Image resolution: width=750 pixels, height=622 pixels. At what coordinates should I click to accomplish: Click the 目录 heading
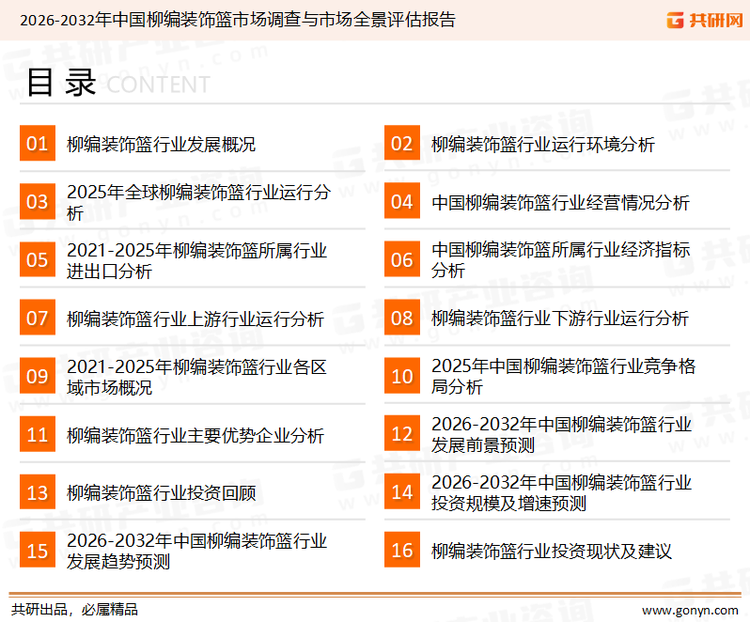pos(61,83)
